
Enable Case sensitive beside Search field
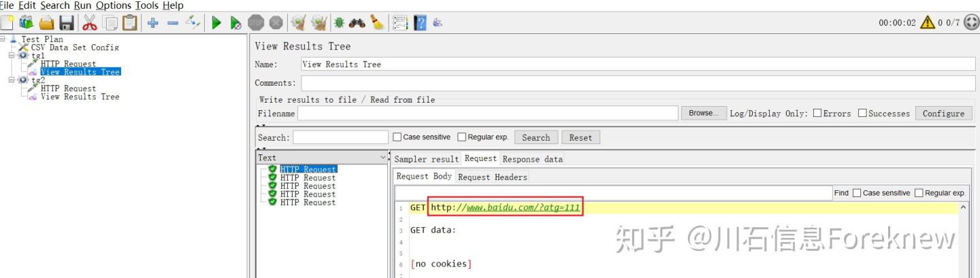pos(397,137)
